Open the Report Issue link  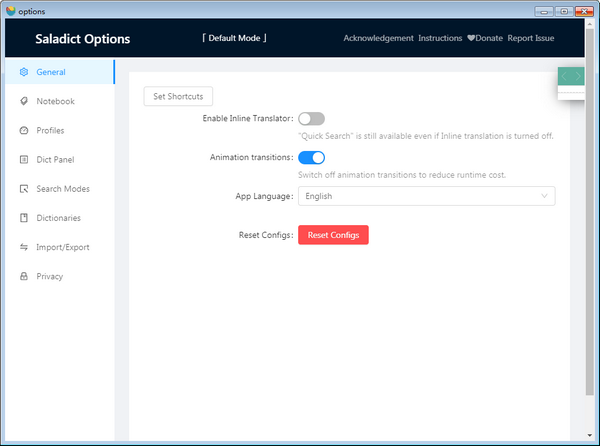[x=530, y=38]
